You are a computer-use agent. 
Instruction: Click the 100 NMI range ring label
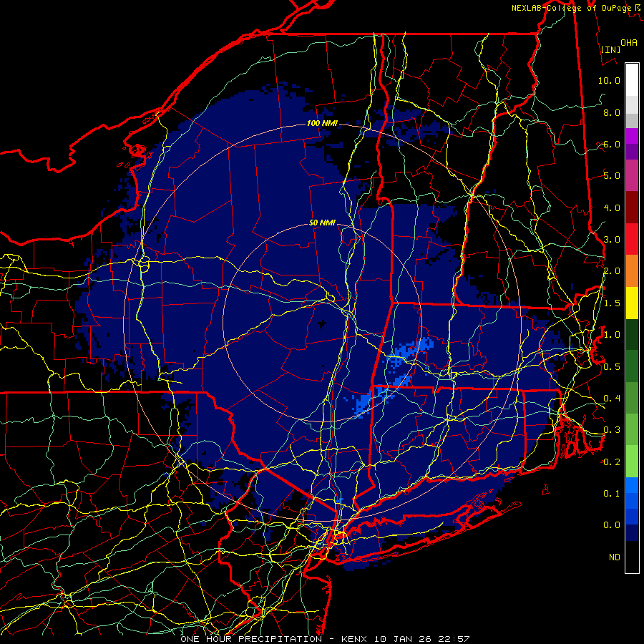pyautogui.click(x=322, y=123)
